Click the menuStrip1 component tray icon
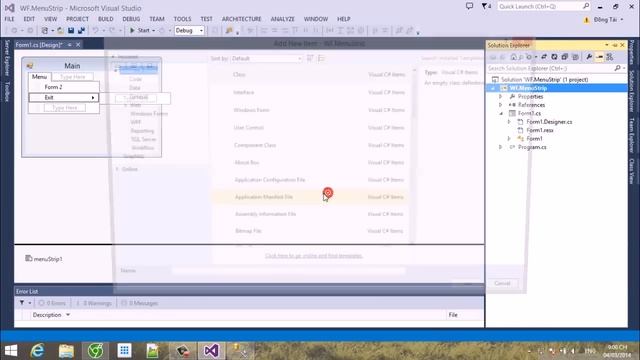Viewport: 640px width, 360px height. 29,258
